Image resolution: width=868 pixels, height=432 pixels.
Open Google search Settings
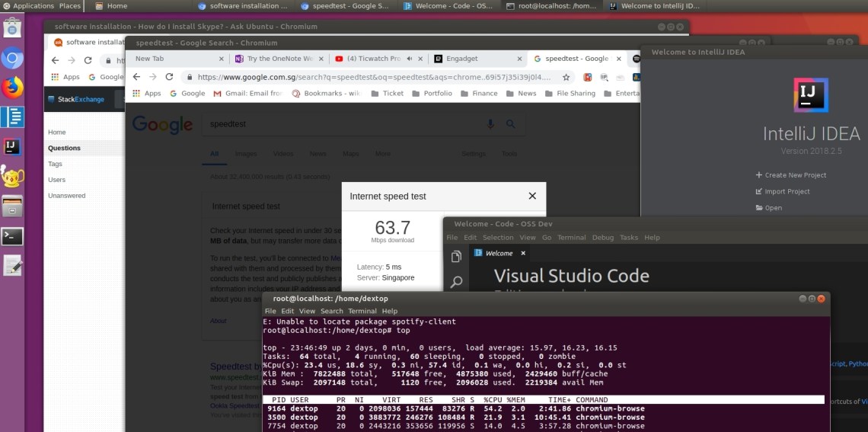click(x=474, y=154)
